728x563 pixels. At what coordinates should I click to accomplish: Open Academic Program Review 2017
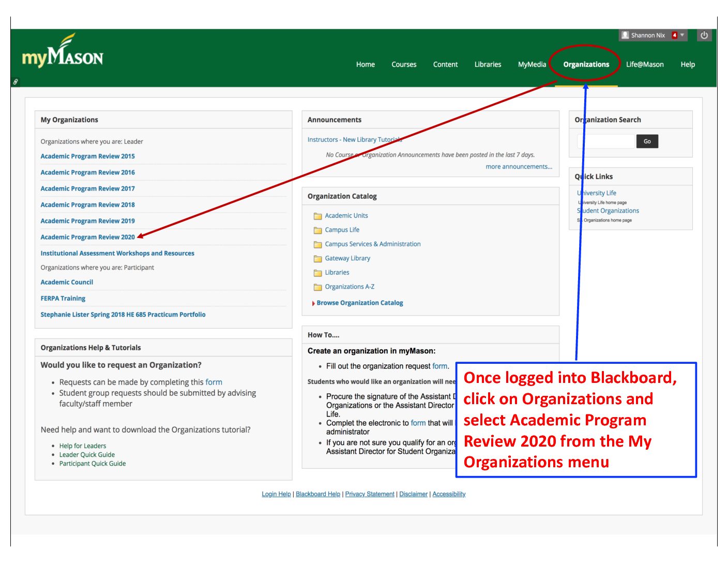click(x=87, y=188)
